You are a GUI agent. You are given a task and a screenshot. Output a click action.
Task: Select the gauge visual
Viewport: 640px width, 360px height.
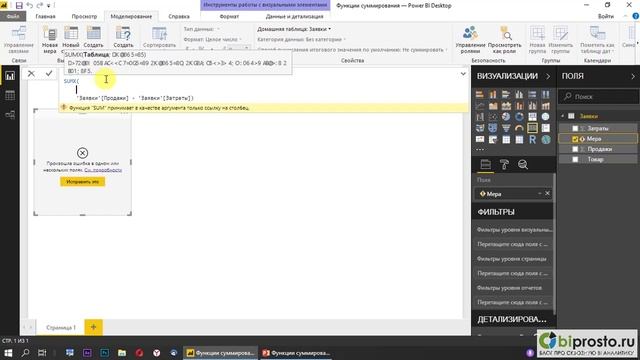click(x=519, y=128)
